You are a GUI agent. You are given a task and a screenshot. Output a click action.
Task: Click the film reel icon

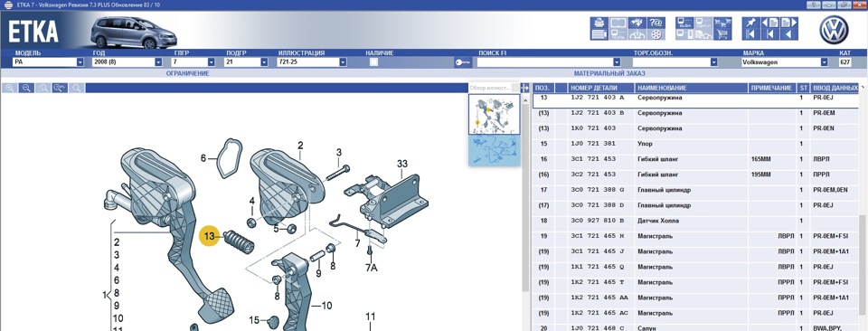coord(656,34)
